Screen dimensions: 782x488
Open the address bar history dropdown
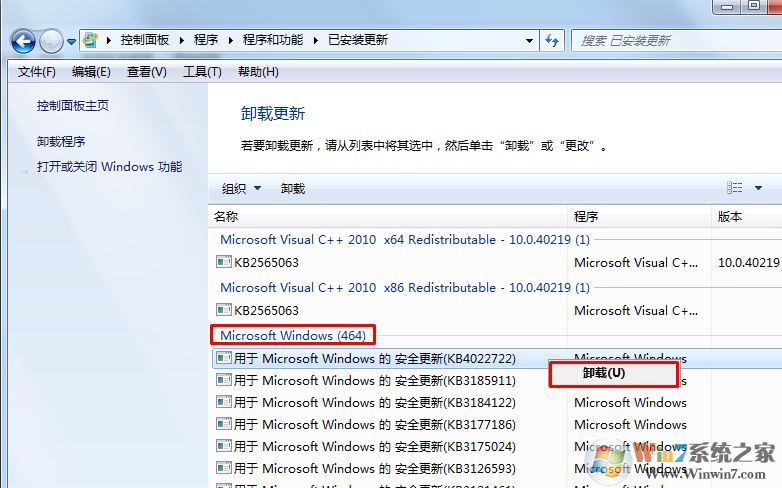pos(529,41)
